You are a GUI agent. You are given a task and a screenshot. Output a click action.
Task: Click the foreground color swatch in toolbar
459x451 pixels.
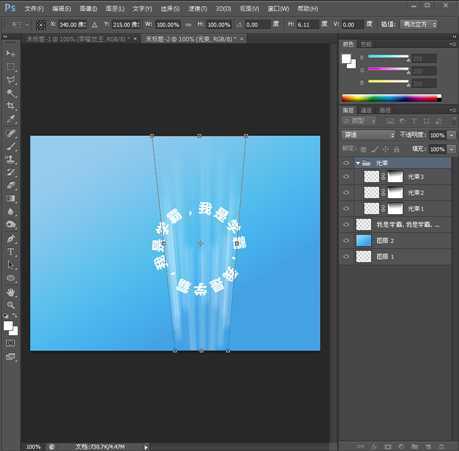tap(8, 326)
